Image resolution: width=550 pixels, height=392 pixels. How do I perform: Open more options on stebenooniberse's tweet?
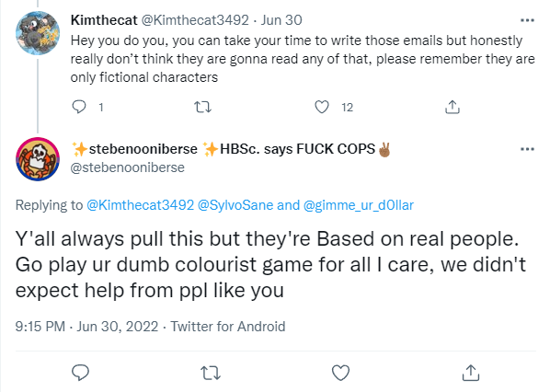[x=527, y=149]
